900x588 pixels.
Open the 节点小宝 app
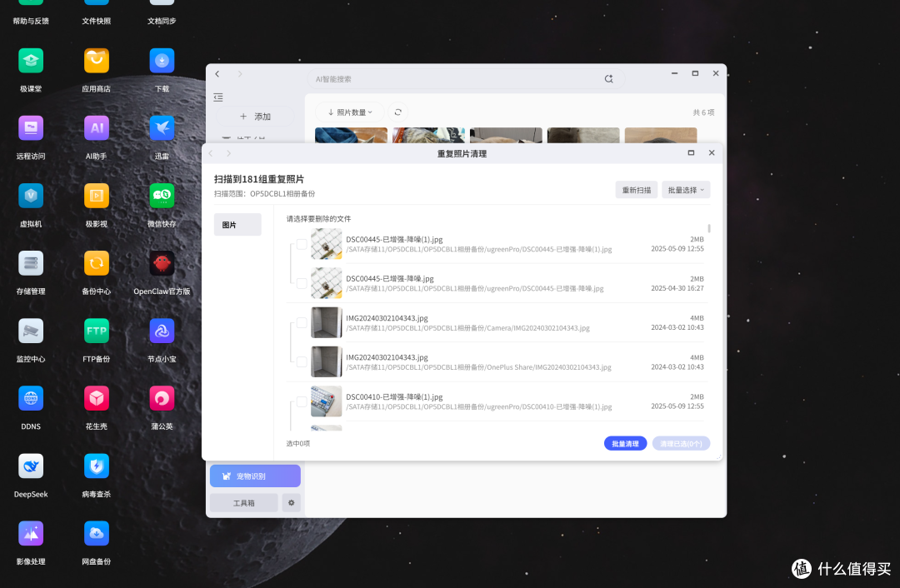[162, 331]
